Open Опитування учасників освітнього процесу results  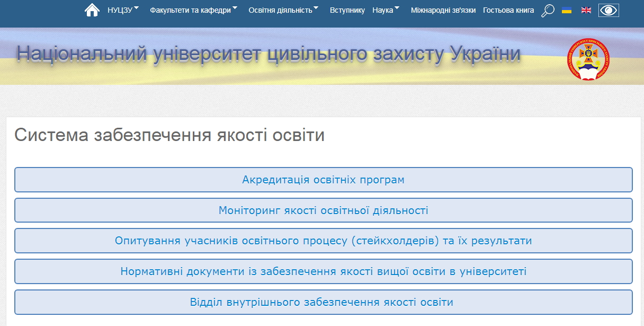pyautogui.click(x=323, y=241)
